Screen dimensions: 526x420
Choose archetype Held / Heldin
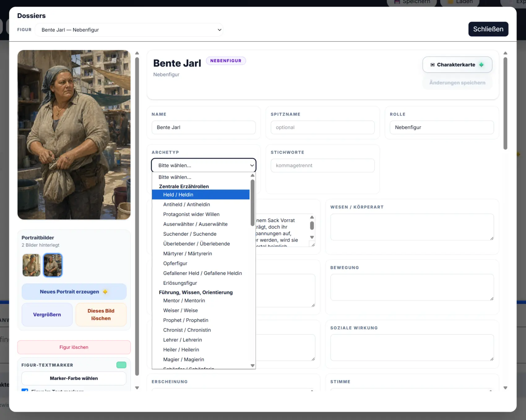(x=201, y=195)
